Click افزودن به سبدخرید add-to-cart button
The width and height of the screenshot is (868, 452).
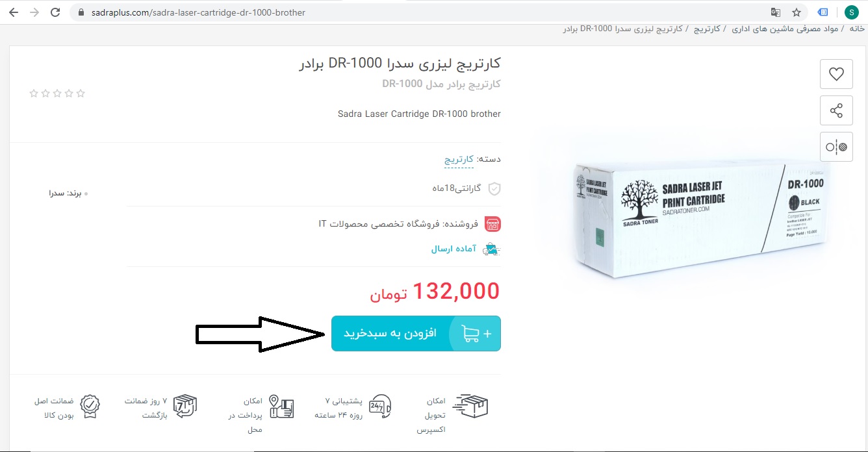coord(416,333)
